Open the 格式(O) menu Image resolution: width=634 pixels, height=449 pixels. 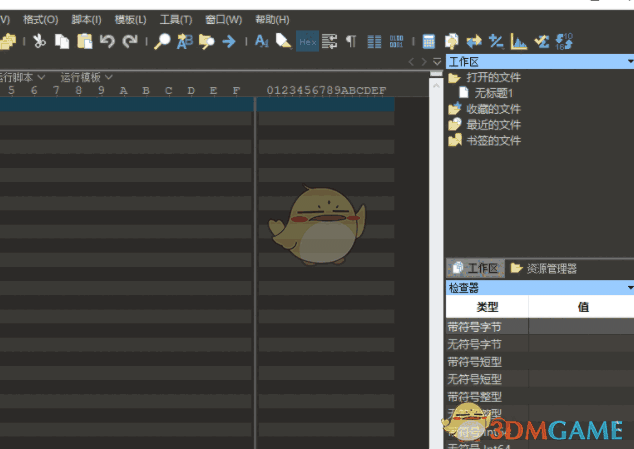tap(40, 19)
